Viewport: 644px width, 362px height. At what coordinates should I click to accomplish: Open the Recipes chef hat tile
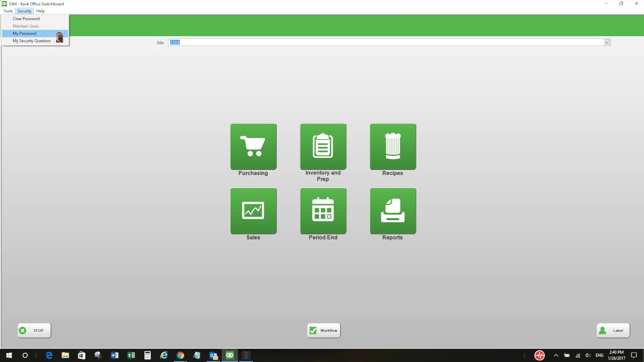[393, 146]
